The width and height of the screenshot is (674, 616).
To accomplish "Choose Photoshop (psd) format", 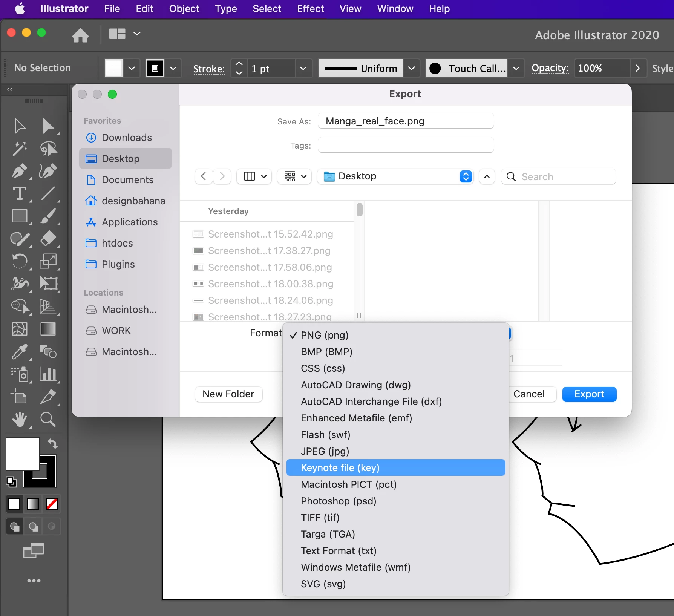I will point(395,501).
